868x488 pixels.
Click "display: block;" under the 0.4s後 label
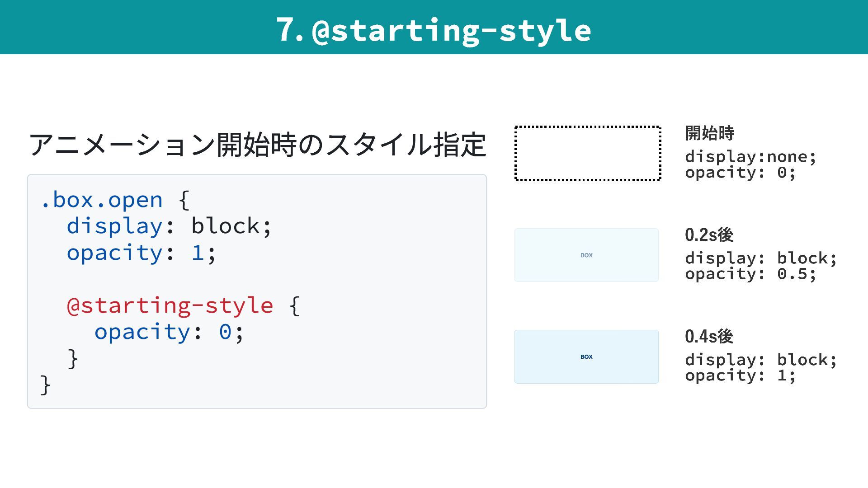tap(761, 360)
